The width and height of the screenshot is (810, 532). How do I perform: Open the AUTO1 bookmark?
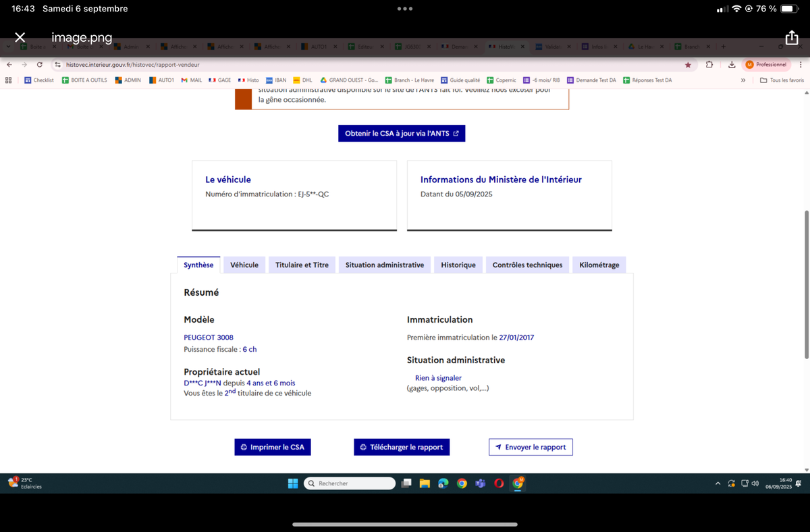[x=161, y=80]
